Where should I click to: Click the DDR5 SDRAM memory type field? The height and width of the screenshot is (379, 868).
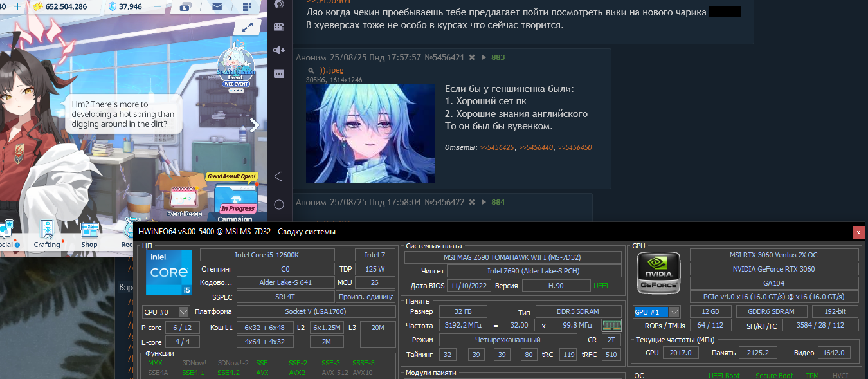coord(579,311)
